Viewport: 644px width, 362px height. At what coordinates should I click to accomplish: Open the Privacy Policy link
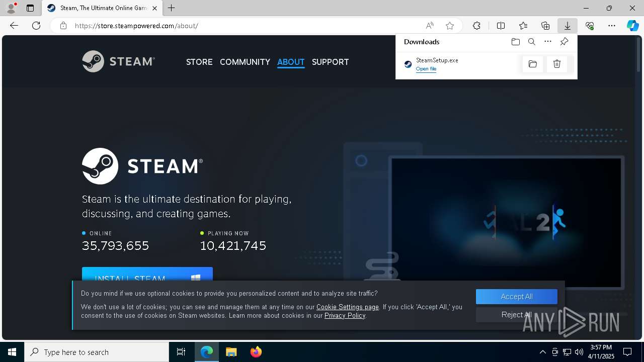(345, 315)
